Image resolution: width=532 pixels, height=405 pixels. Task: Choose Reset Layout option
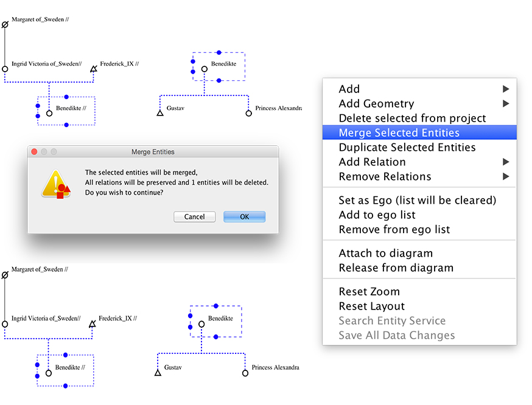pos(419,306)
